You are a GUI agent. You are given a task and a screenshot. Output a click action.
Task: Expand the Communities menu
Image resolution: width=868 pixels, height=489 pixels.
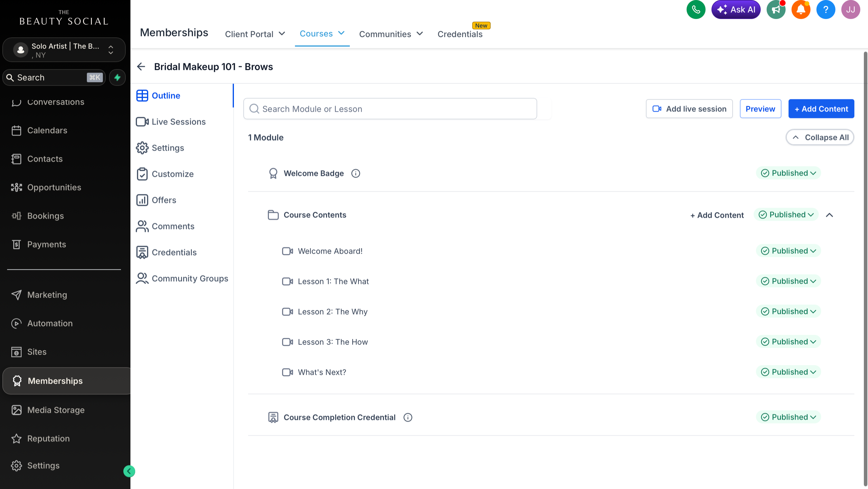click(x=391, y=34)
